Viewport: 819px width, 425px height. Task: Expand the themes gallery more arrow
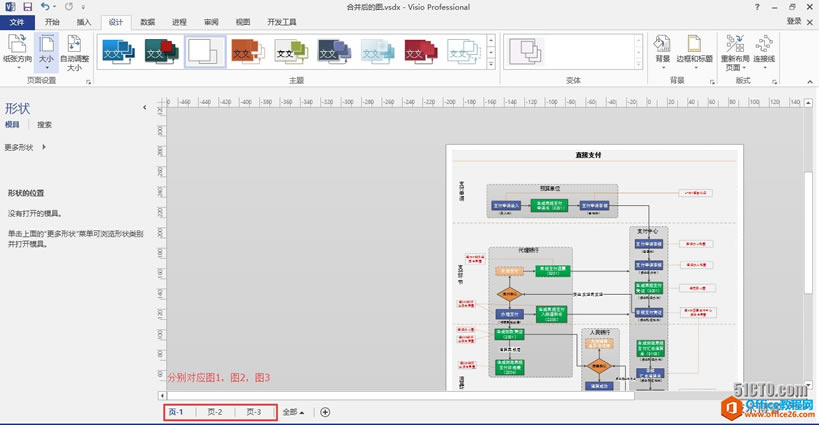pos(490,60)
